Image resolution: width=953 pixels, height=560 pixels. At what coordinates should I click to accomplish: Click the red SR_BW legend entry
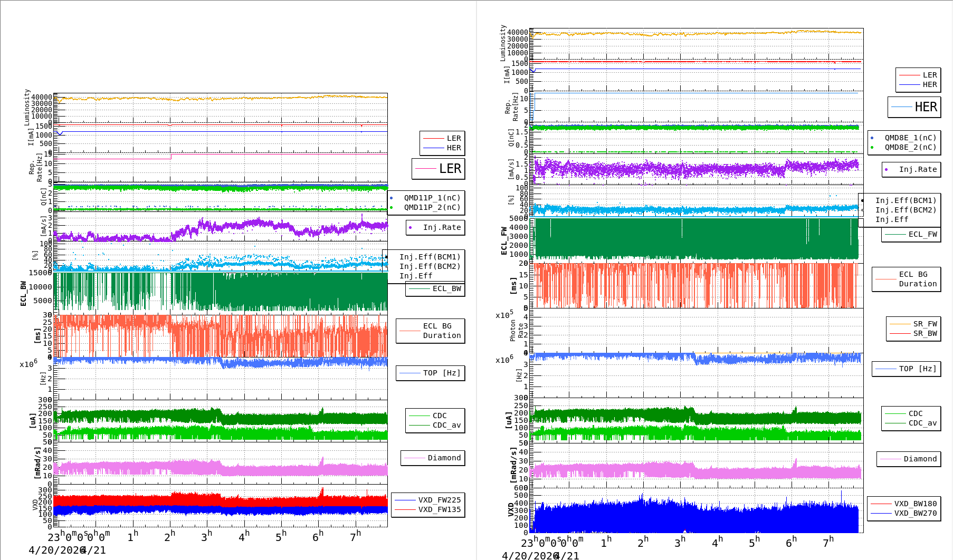pyautogui.click(x=913, y=334)
